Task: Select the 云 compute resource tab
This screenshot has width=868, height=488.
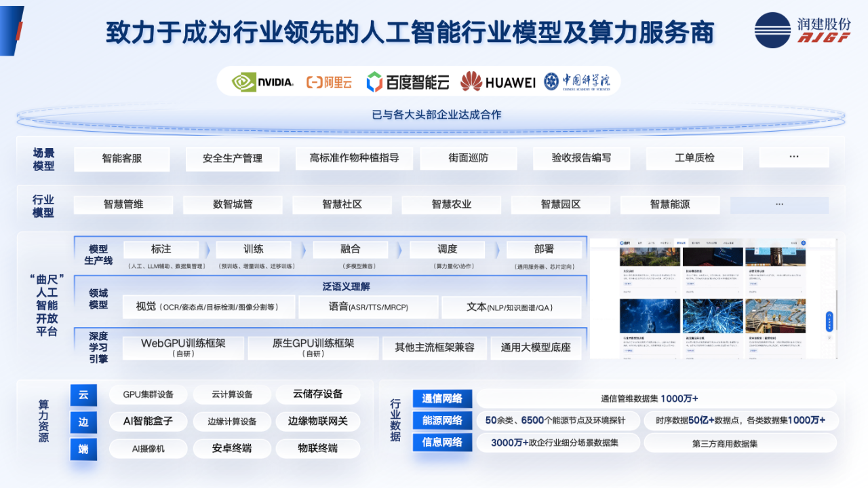Action: point(83,395)
